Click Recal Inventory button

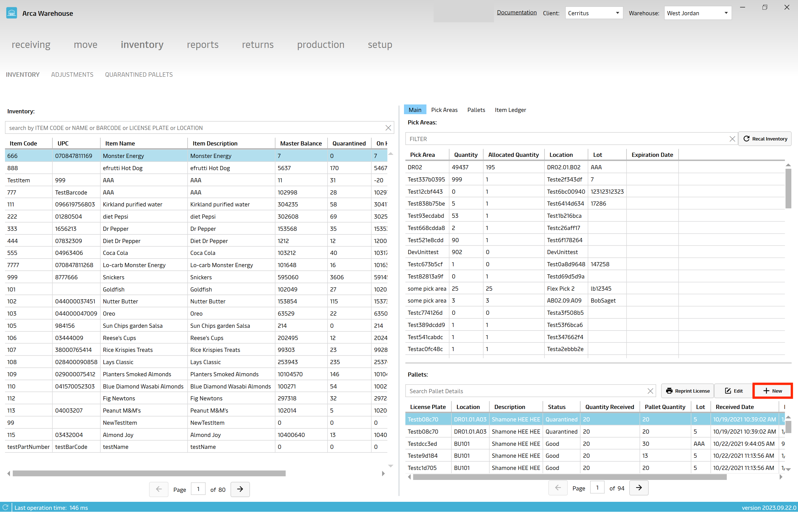point(765,139)
